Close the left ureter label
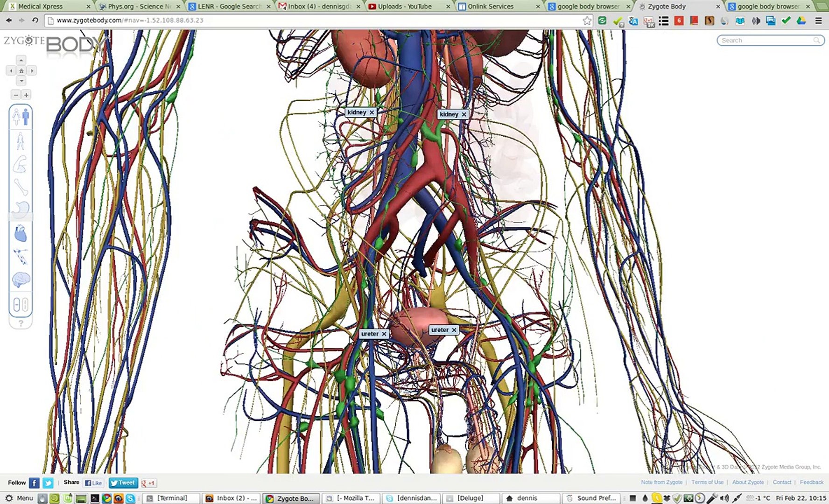 (x=384, y=334)
